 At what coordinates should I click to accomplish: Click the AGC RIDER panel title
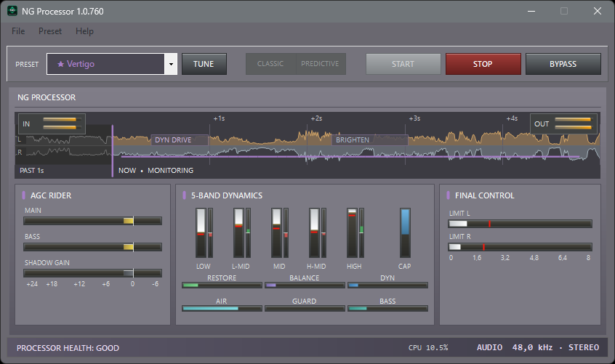click(x=51, y=195)
